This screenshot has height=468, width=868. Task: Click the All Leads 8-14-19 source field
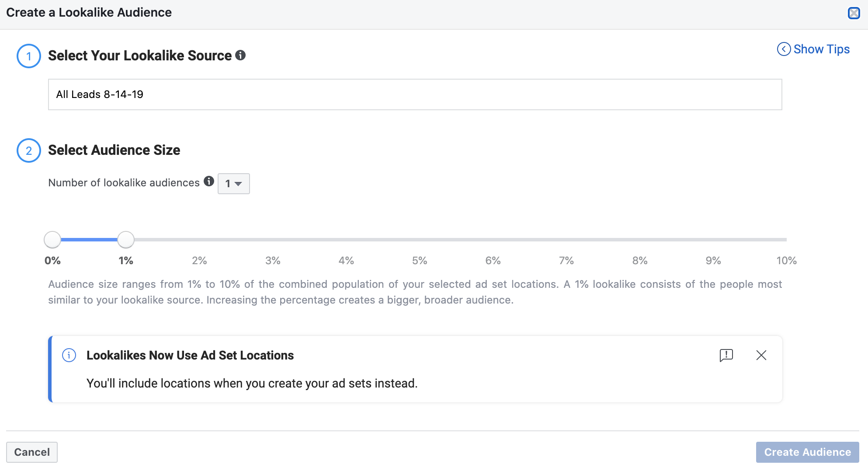tap(414, 94)
